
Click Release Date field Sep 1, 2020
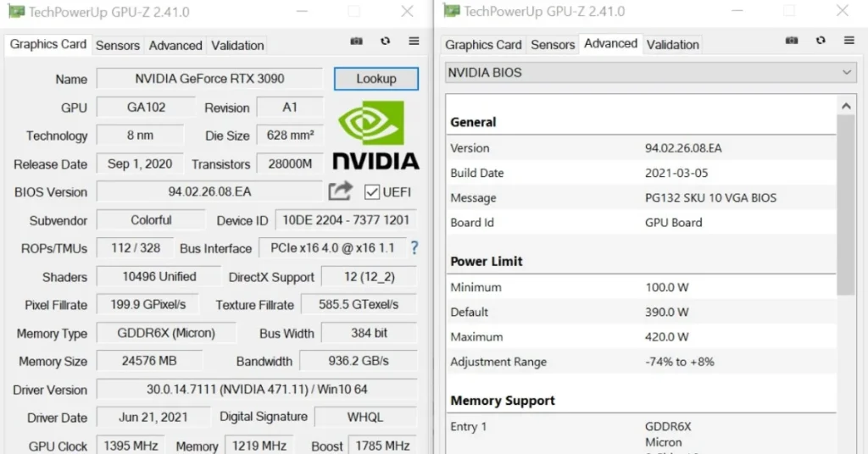[140, 164]
